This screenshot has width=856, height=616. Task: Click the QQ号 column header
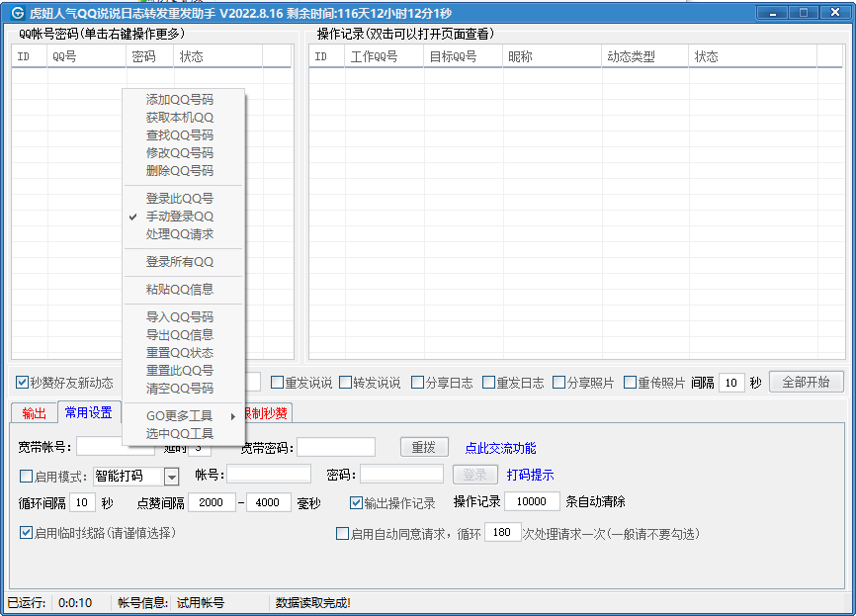tap(87, 56)
